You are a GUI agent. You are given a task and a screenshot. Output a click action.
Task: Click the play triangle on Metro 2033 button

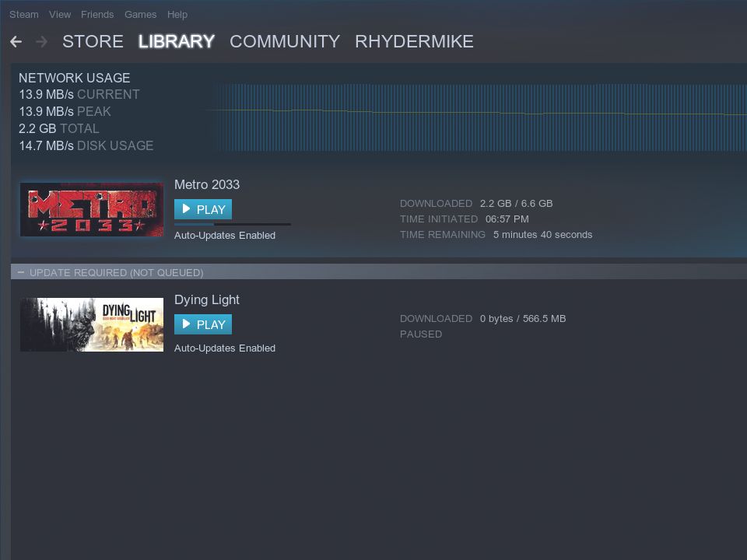(x=186, y=209)
